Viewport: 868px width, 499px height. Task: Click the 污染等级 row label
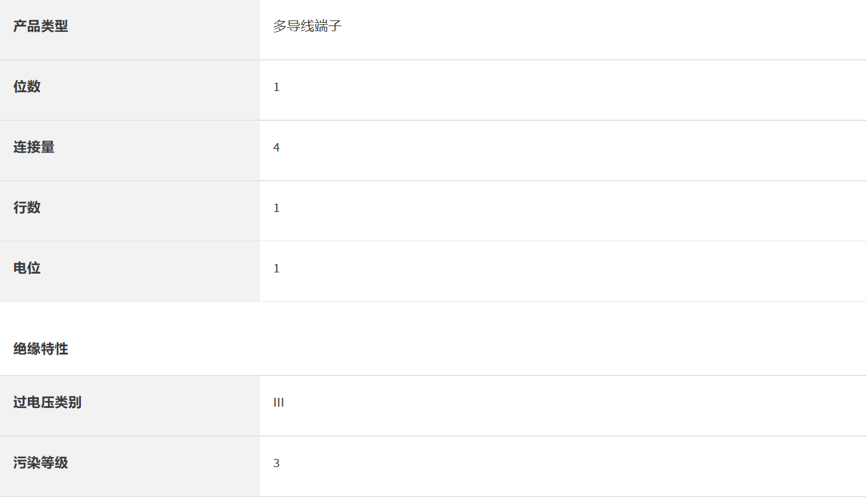[41, 463]
